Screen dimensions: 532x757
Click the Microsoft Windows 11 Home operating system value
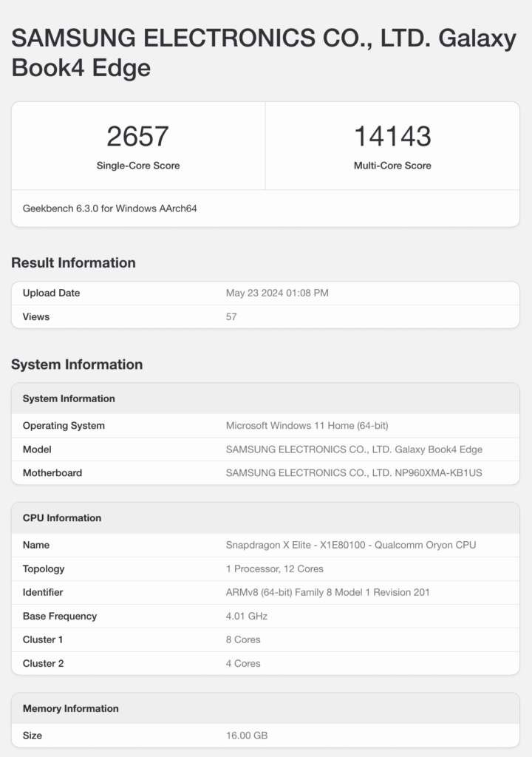(x=307, y=426)
